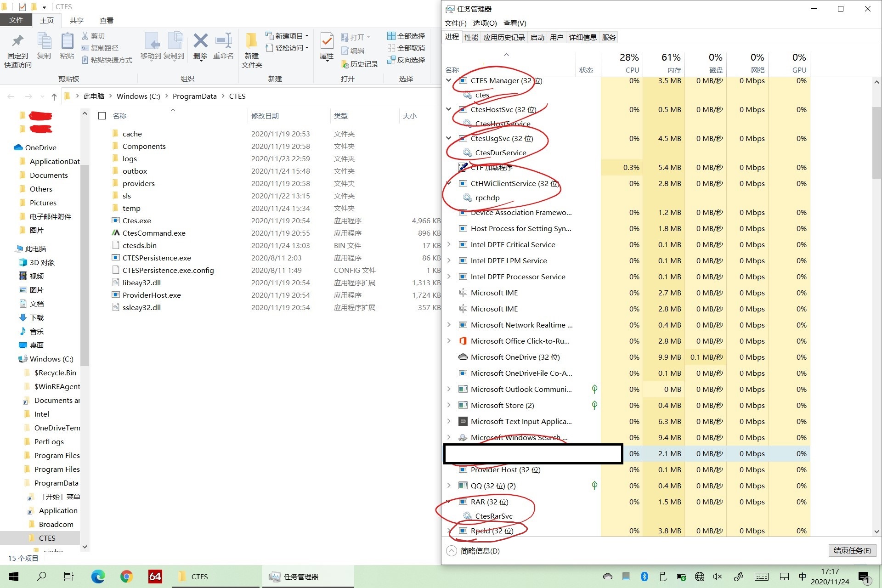This screenshot has height=588, width=882.
Task: Open Task Manager Services (服务) tab
Action: 609,37
